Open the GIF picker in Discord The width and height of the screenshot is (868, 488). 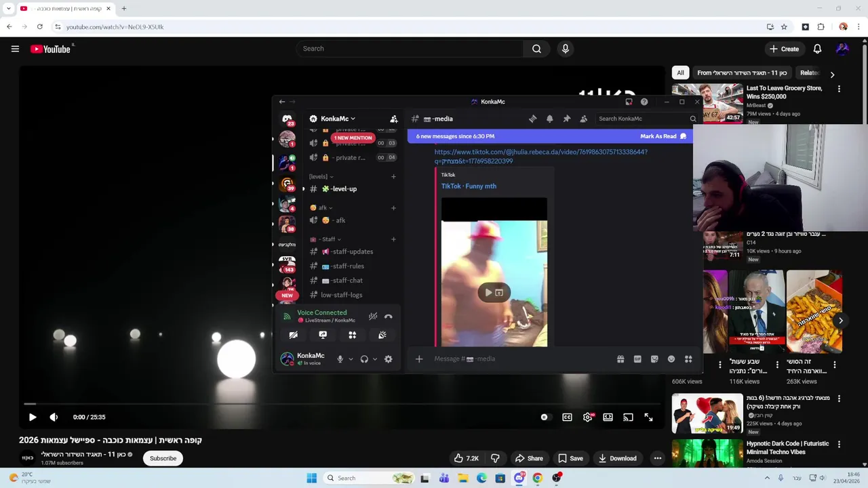point(637,359)
